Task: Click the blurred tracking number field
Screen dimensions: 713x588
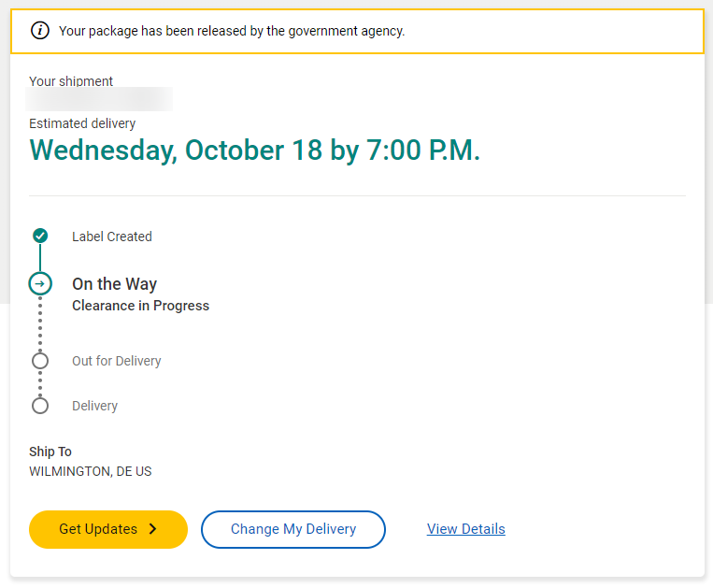Action: [x=99, y=99]
